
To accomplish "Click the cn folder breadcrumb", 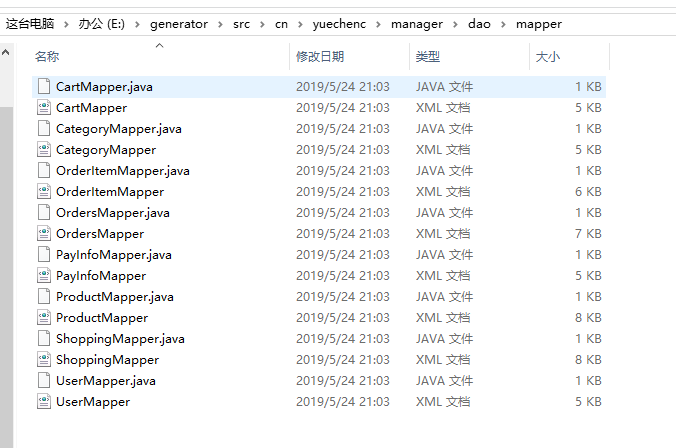I will click(x=282, y=24).
